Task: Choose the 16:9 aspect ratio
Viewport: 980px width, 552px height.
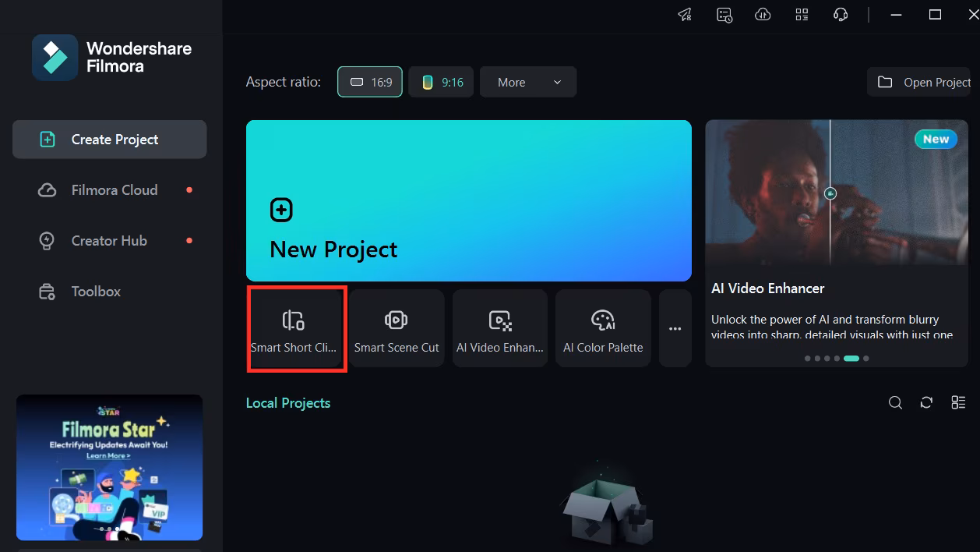Action: tap(370, 82)
